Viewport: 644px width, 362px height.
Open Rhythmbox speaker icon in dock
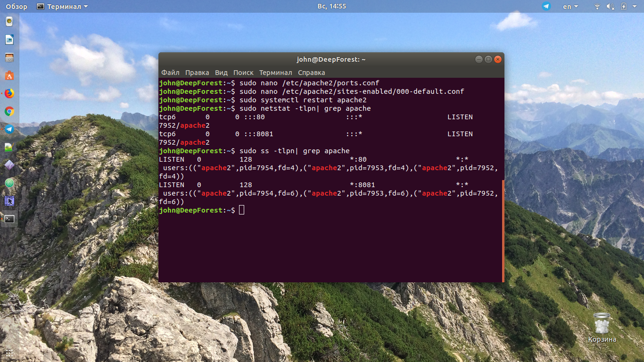pyautogui.click(x=9, y=22)
